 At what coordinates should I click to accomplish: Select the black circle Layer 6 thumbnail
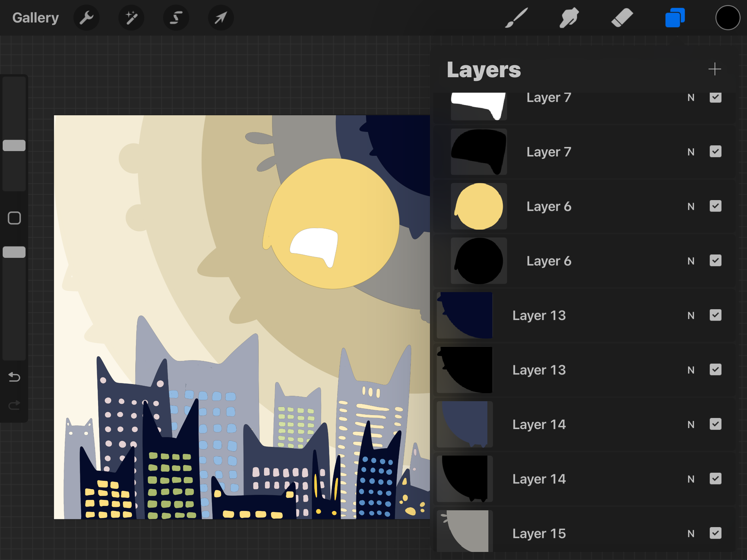[479, 261]
